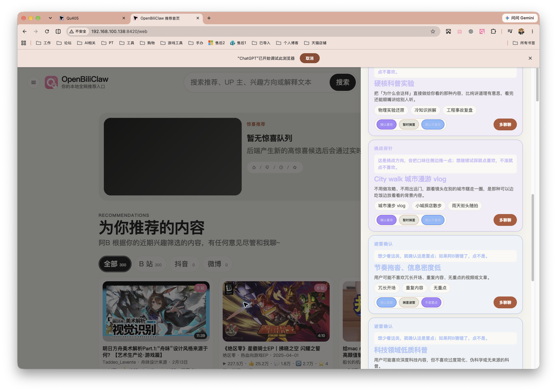Open the apps grid in bookmarks bar
Image resolution: width=557 pixels, height=392 pixels.
24,43
